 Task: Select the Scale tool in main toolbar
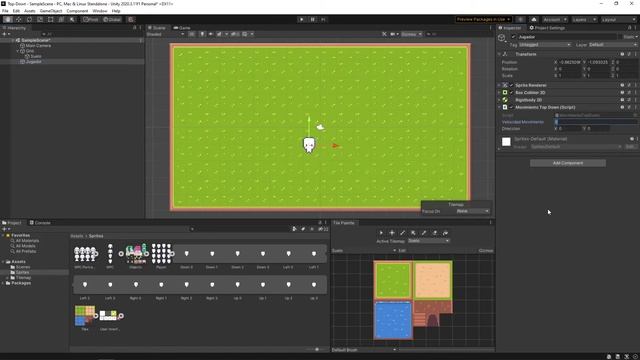(40, 19)
